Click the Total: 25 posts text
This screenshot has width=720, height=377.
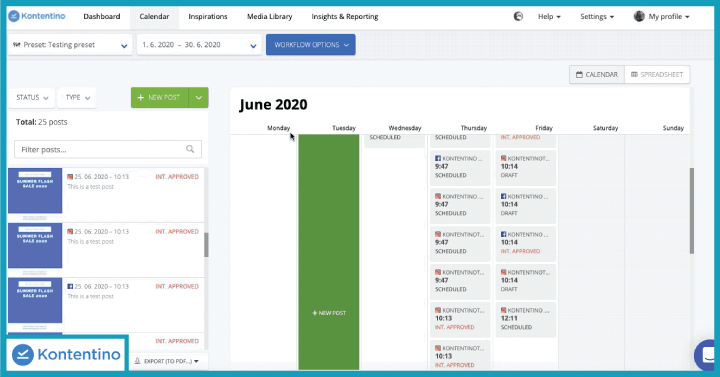(41, 122)
